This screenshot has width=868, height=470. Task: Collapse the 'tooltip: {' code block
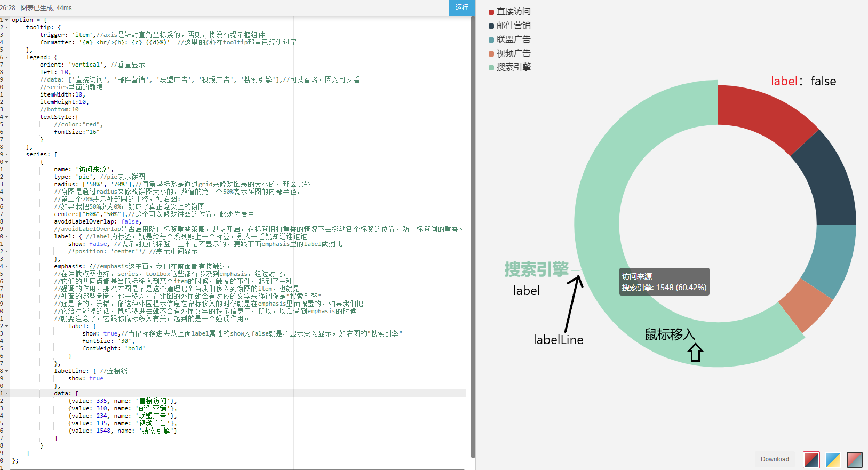point(6,27)
